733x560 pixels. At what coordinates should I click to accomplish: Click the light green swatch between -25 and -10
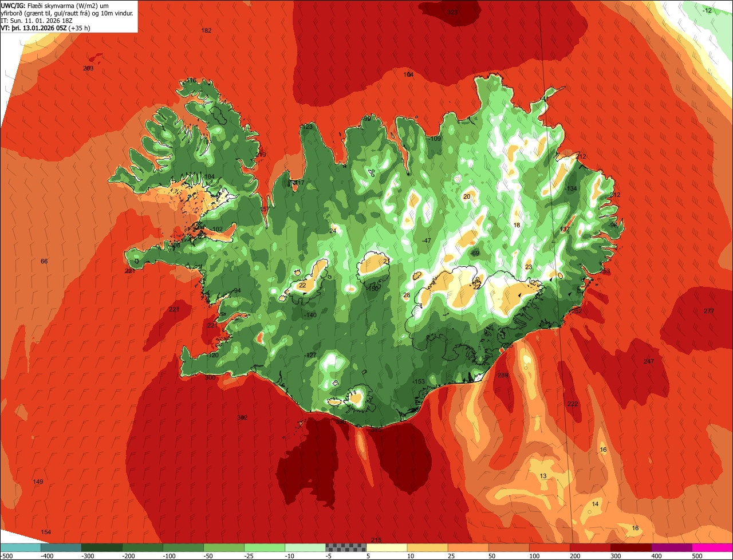pyautogui.click(x=265, y=547)
